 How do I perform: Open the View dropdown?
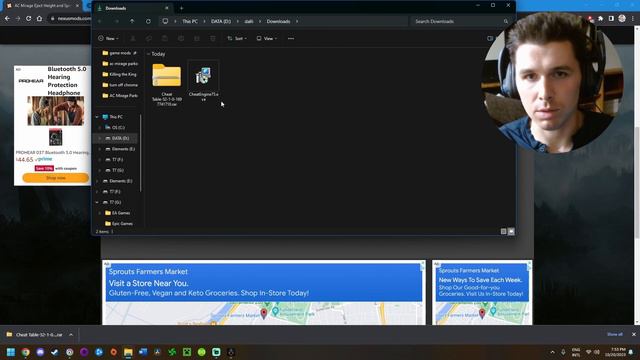(267, 38)
